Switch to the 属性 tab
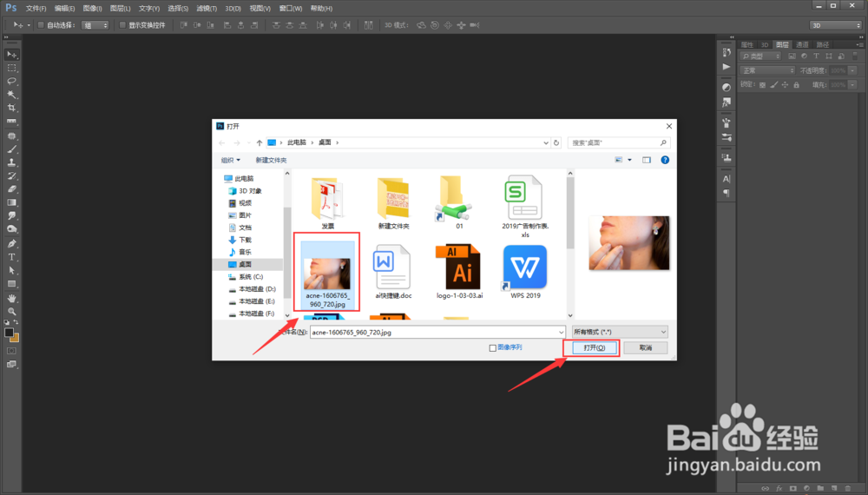868x495 pixels. point(747,45)
